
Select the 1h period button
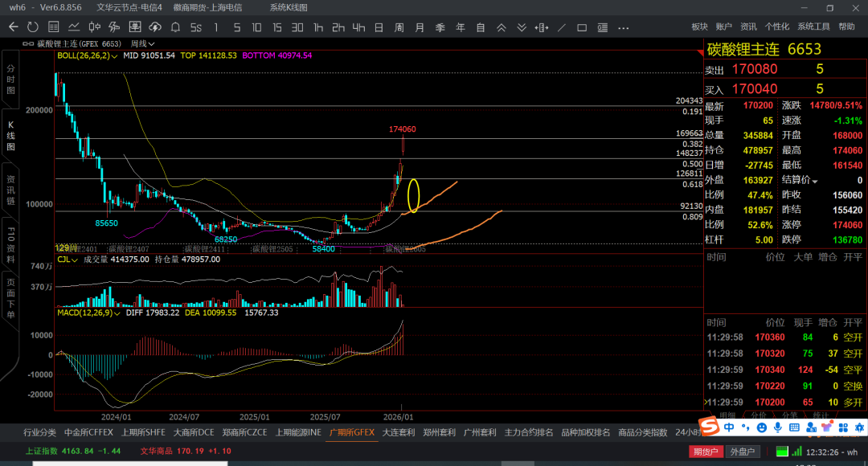pyautogui.click(x=317, y=27)
